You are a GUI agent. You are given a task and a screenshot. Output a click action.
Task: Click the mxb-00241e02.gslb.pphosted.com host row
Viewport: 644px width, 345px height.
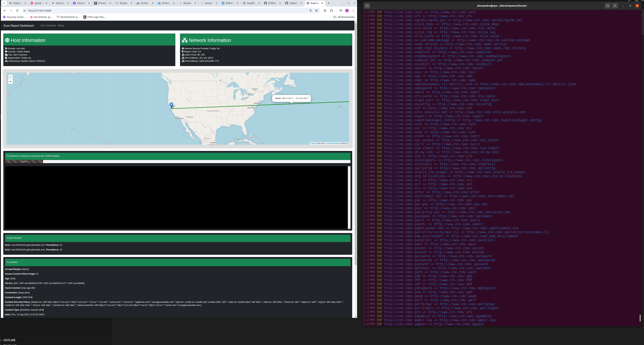pyautogui.click(x=33, y=250)
